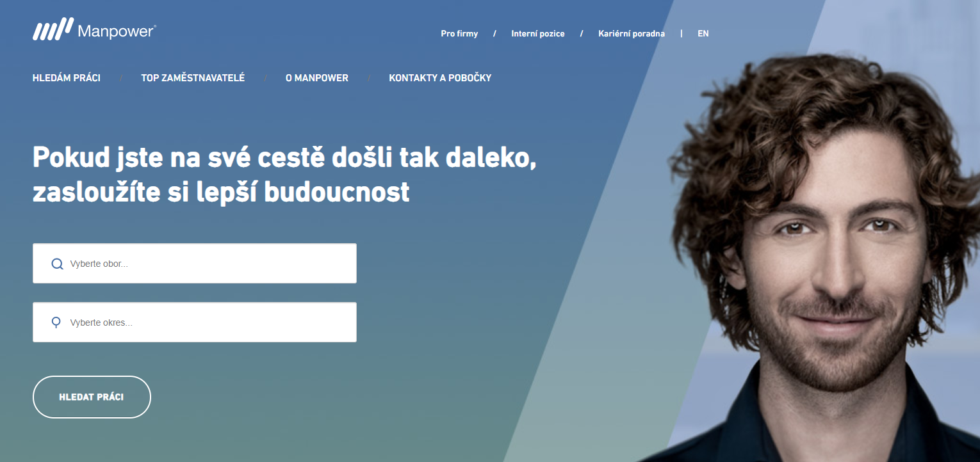Click the striped Manpower emblem
Image resolution: width=980 pixels, height=462 pixels.
click(x=53, y=29)
